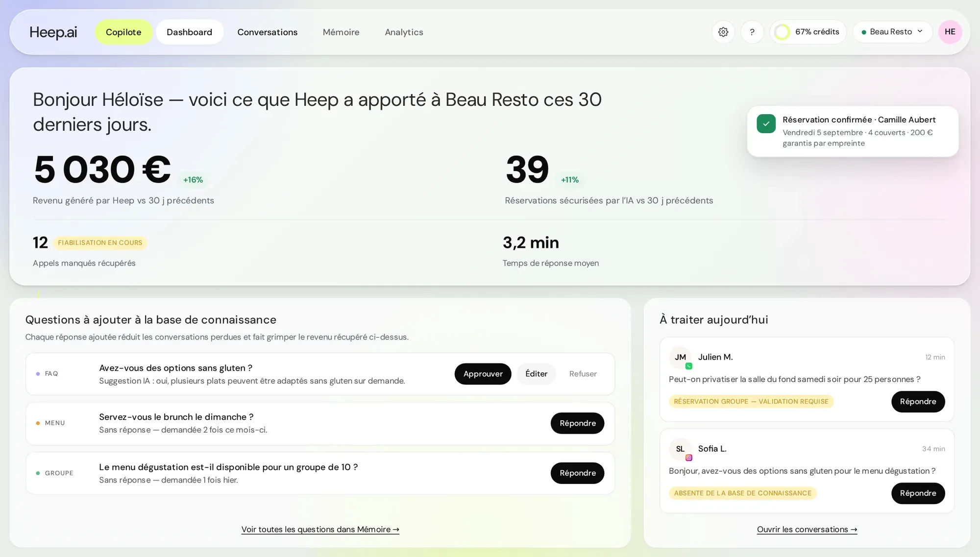Refuse the gluten-free FAQ suggestion

[583, 374]
